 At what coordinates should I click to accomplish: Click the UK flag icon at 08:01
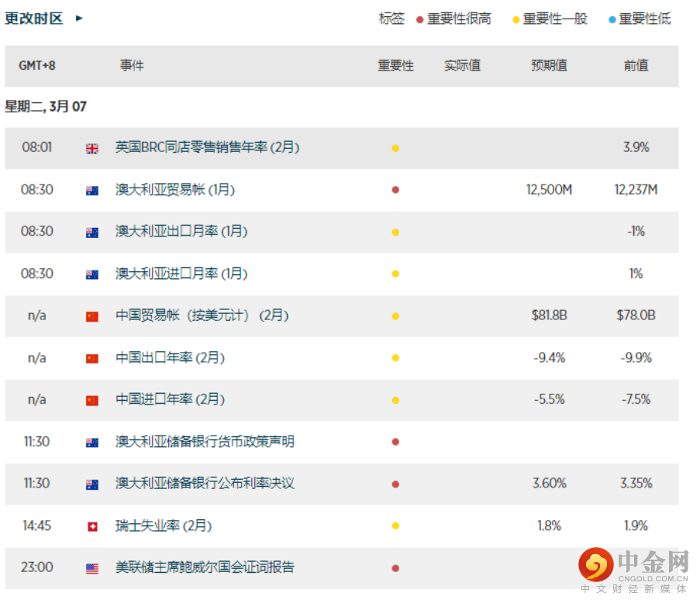[92, 149]
